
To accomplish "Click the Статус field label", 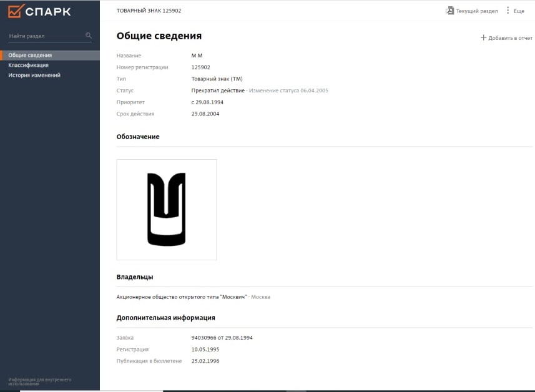I will click(x=125, y=91).
